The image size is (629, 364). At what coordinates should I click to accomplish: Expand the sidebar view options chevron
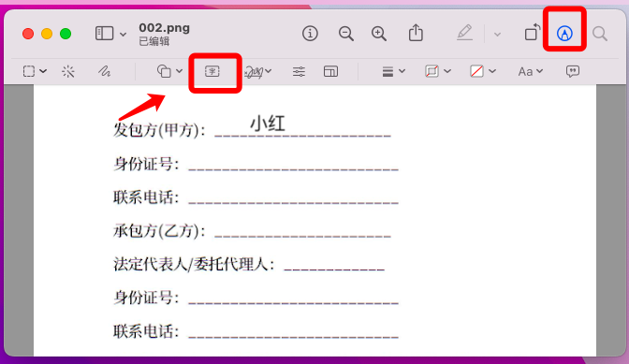124,34
